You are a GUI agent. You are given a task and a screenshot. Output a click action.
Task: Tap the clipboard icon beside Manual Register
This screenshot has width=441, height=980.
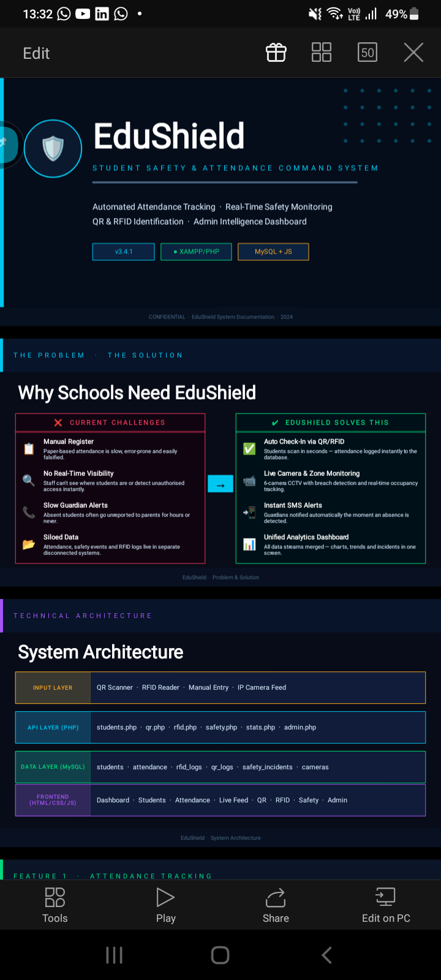point(29,449)
